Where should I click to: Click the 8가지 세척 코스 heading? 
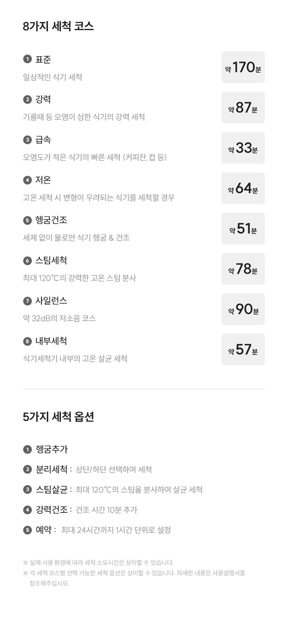(x=58, y=26)
